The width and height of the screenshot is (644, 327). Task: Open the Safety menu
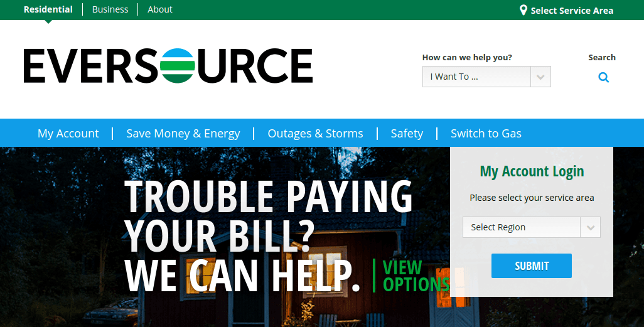[407, 134]
